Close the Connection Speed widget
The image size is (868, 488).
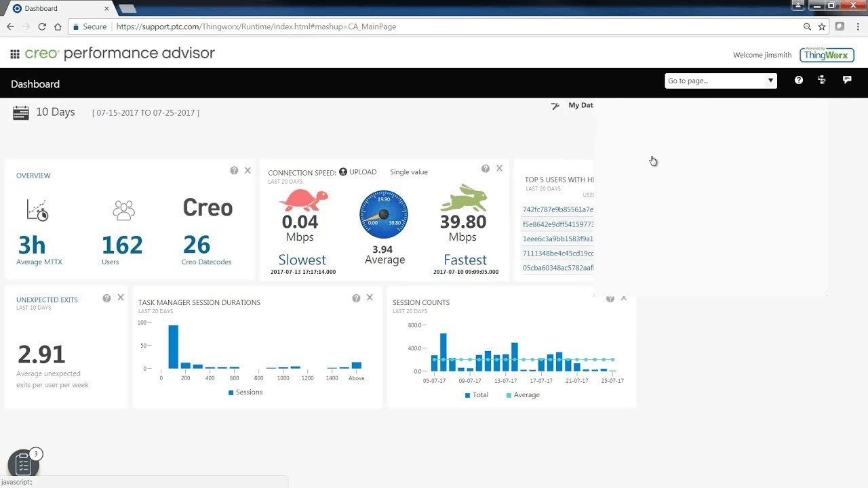point(500,168)
